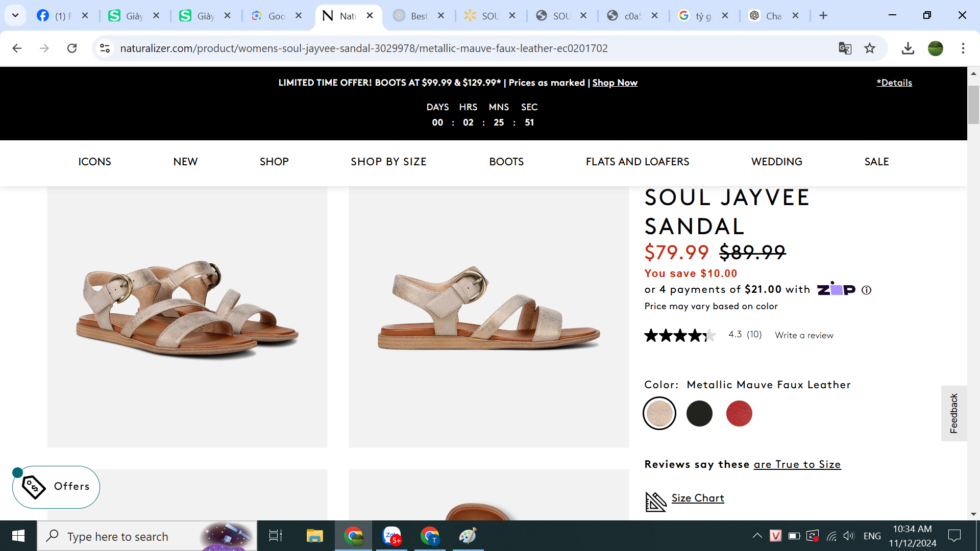Click the Size Chart ruler icon
Image resolution: width=980 pixels, height=551 pixels.
tap(656, 502)
